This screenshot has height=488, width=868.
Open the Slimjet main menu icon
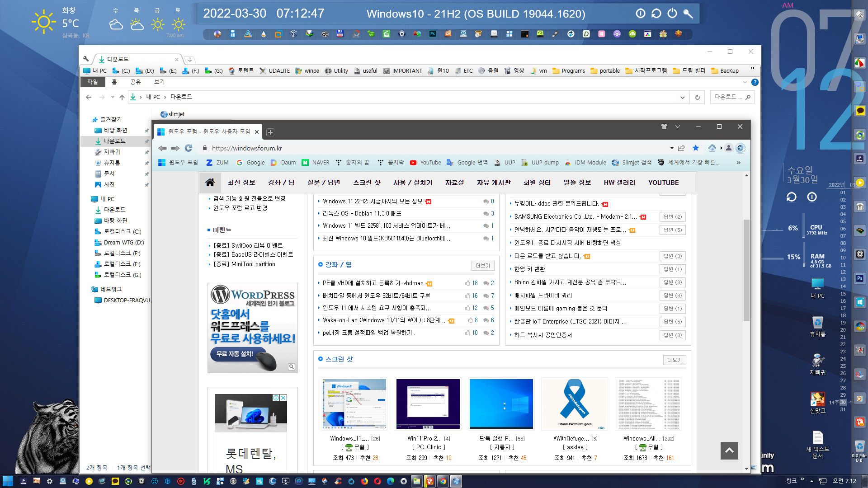(741, 148)
